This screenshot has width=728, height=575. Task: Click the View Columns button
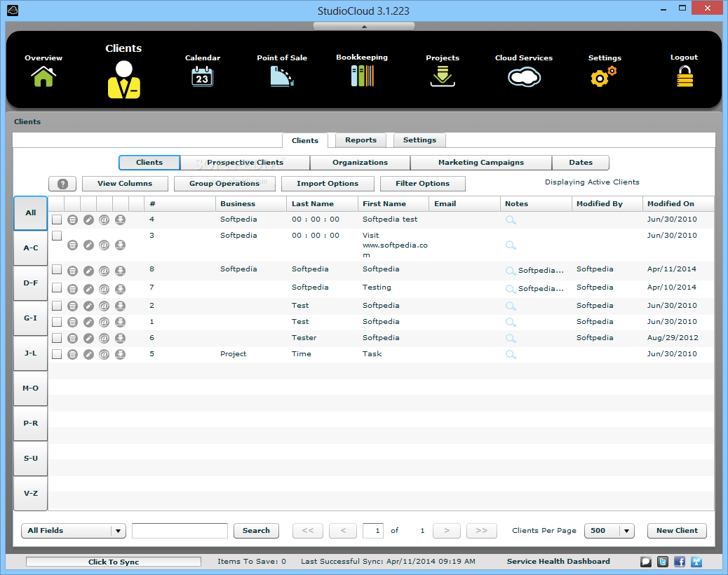point(125,184)
